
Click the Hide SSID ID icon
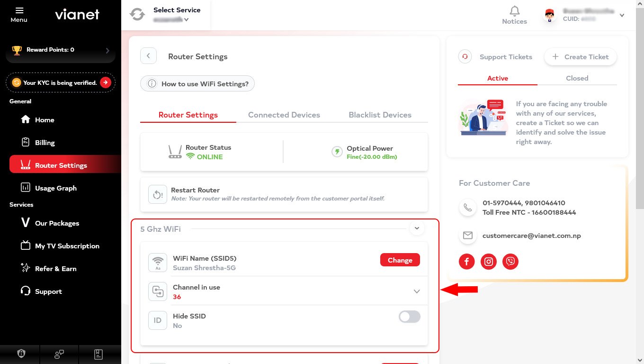point(158,320)
